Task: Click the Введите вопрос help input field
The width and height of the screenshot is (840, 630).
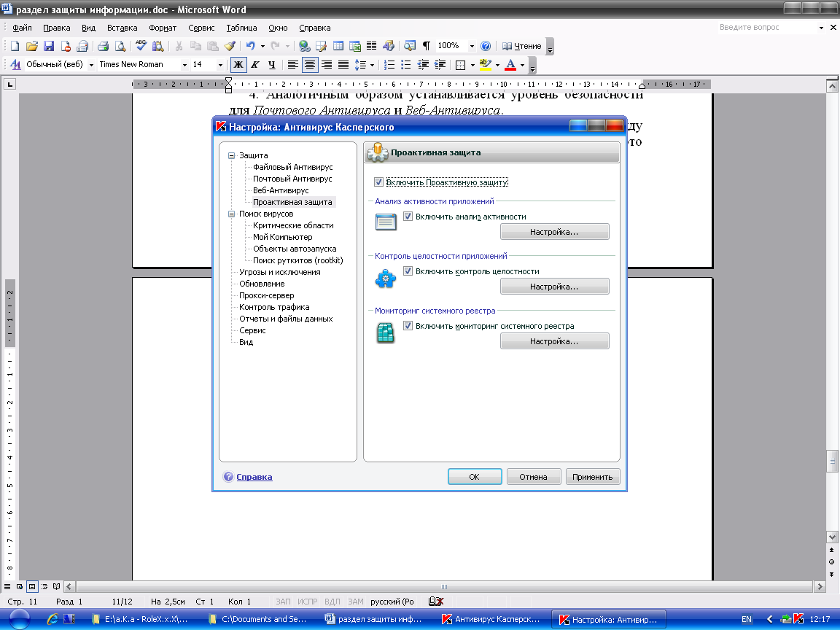Action: point(767,27)
